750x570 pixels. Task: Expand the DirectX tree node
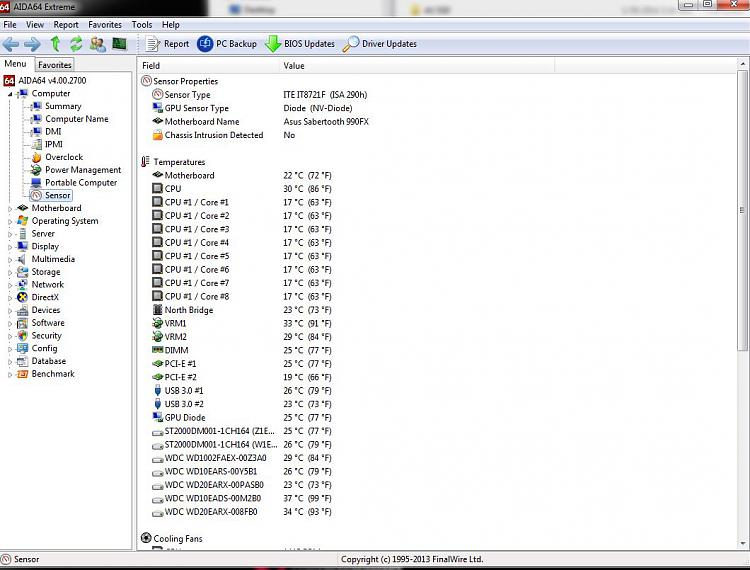[10, 298]
